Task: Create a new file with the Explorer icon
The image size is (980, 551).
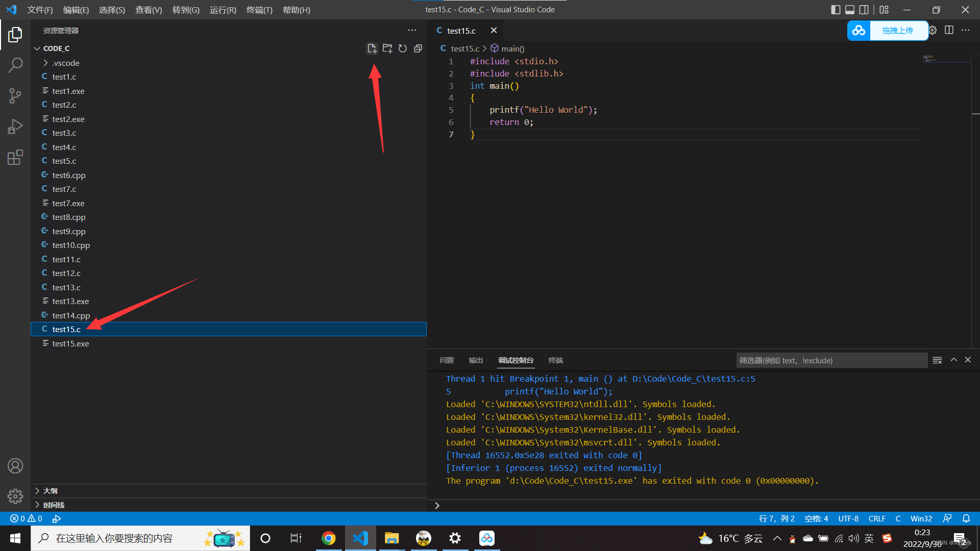Action: click(372, 48)
